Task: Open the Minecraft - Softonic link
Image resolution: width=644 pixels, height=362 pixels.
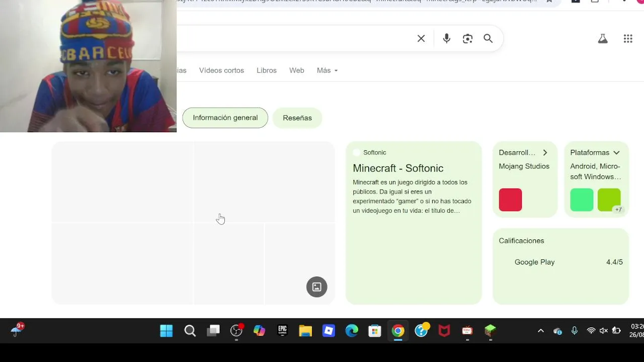Action: [398, 168]
